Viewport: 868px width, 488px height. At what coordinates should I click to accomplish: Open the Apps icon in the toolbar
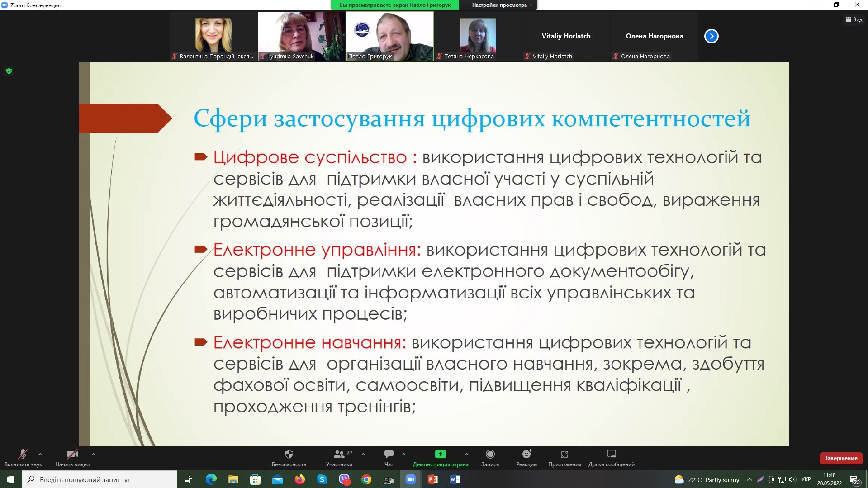coord(564,455)
